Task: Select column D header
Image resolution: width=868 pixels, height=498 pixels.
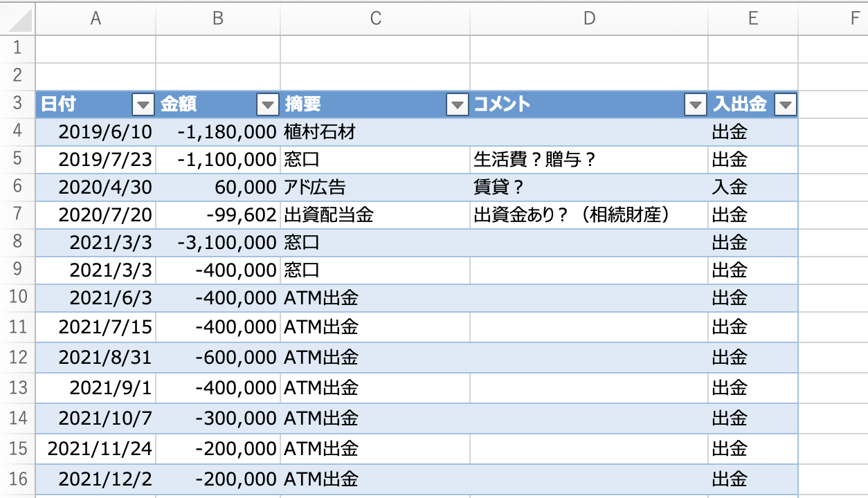Action: 589,19
